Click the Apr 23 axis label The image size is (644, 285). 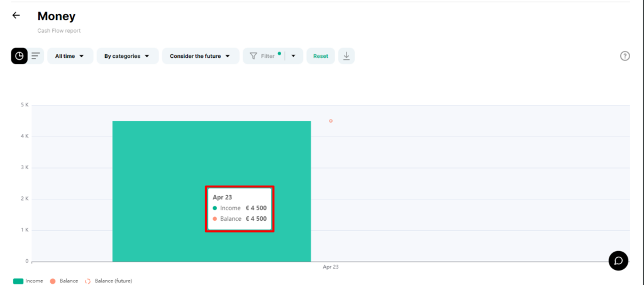(331, 267)
